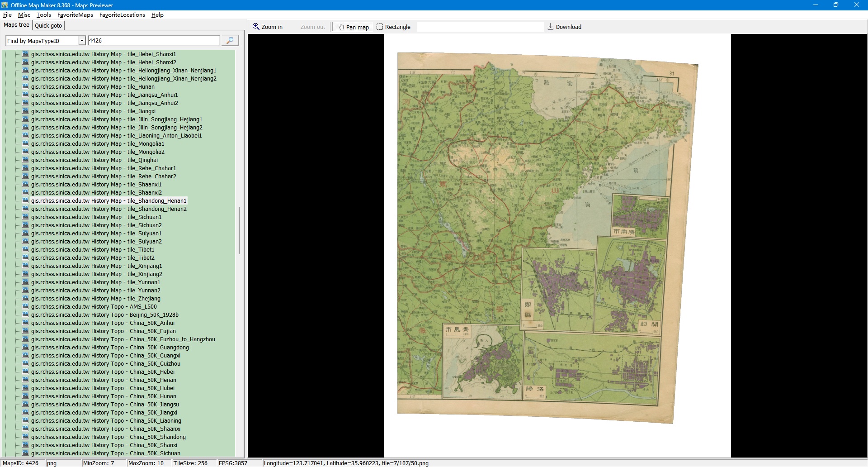The width and height of the screenshot is (868, 467).
Task: Click the map icon beside China_50K_Hebei
Action: tap(25, 372)
